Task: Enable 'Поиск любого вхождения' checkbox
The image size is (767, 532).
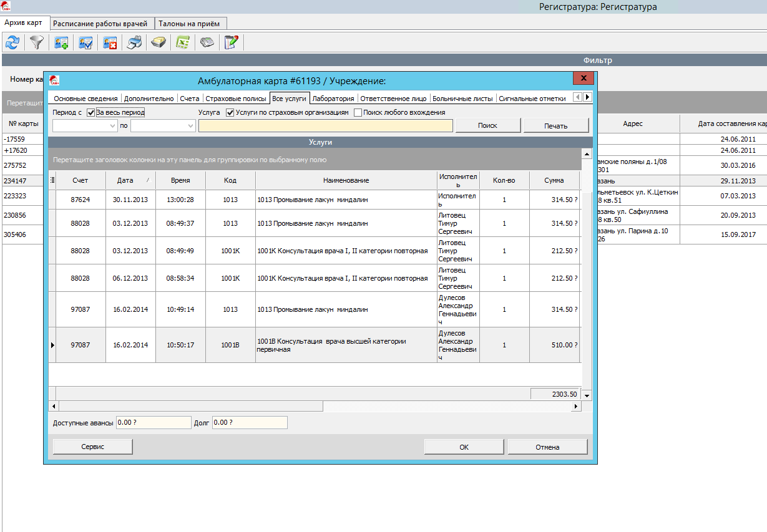Action: click(x=358, y=113)
